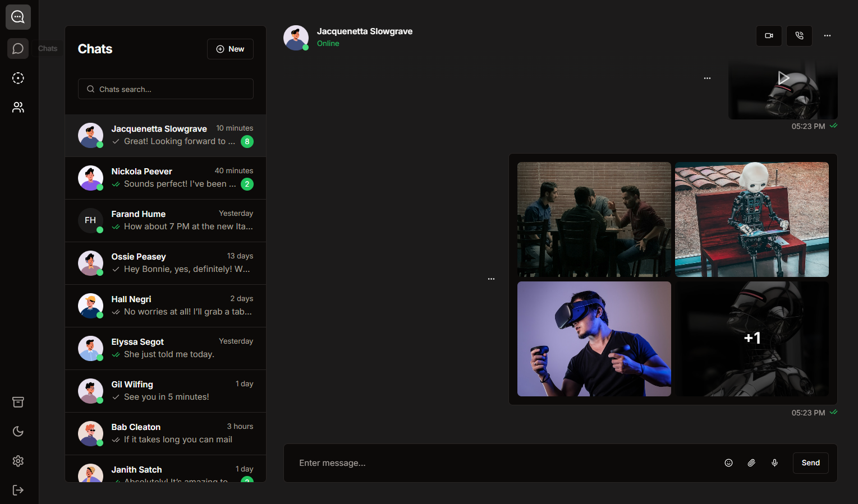Play the helmet video message
Image resolution: width=858 pixels, height=504 pixels.
[x=783, y=78]
